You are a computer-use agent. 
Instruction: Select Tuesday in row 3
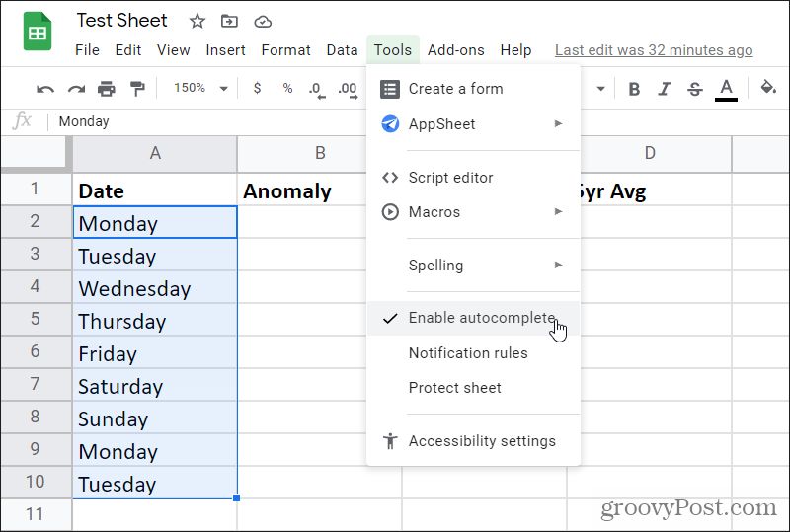[155, 255]
